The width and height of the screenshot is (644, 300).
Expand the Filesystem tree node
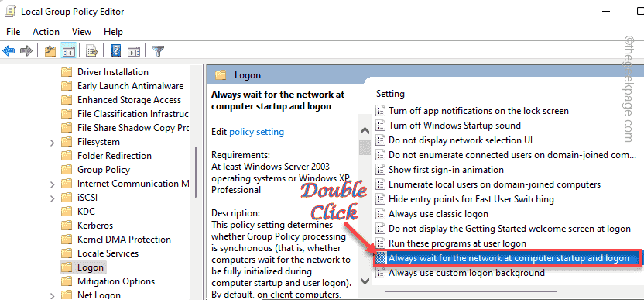(x=52, y=143)
